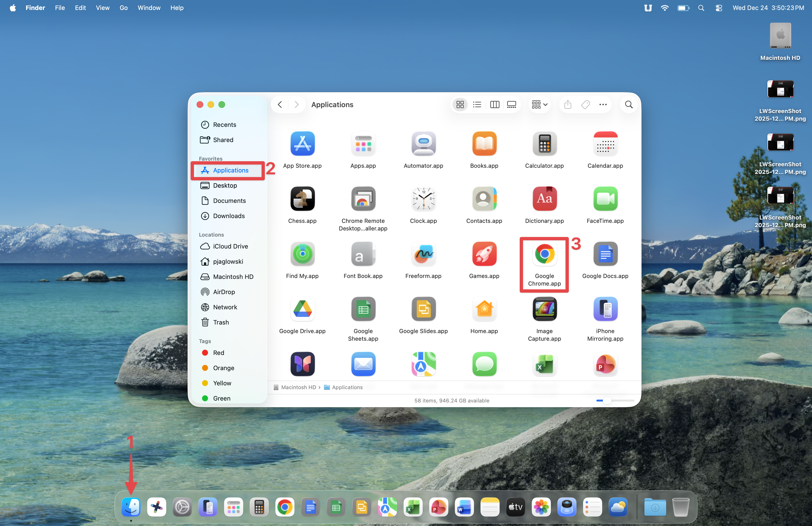This screenshot has height=526, width=812.
Task: Open the group-by dropdown
Action: 539,105
